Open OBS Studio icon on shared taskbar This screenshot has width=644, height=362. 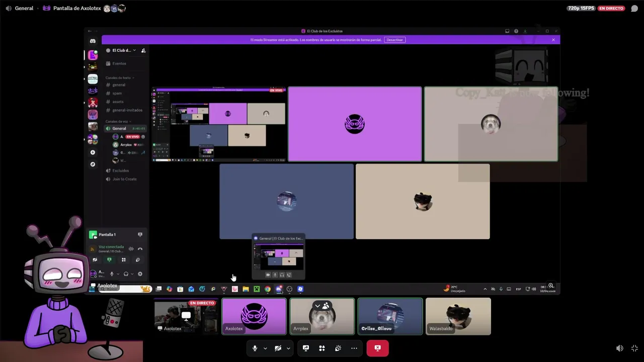pos(289,289)
